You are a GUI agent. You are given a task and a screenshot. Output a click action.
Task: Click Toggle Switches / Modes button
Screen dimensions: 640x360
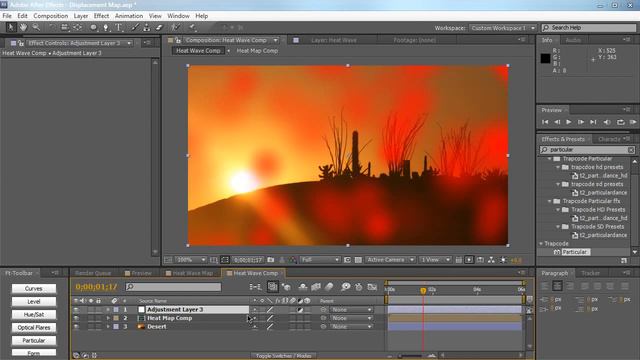click(283, 356)
